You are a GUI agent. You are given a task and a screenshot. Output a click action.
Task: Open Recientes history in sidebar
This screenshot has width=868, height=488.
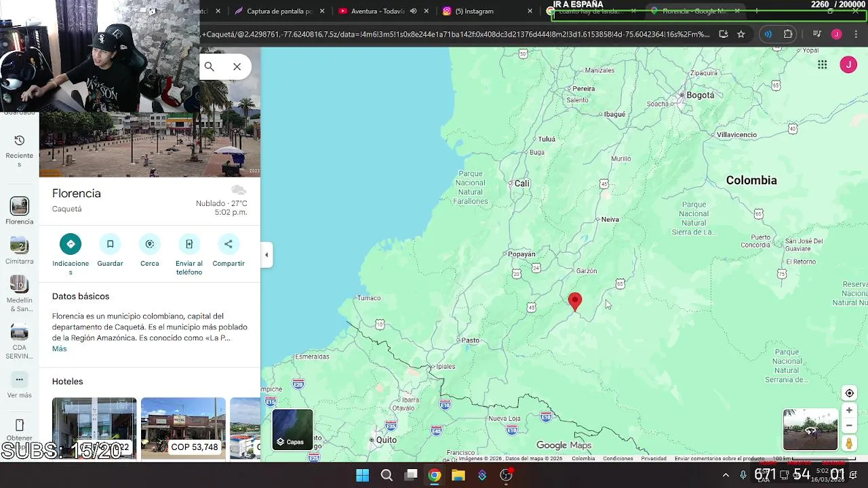coord(19,150)
